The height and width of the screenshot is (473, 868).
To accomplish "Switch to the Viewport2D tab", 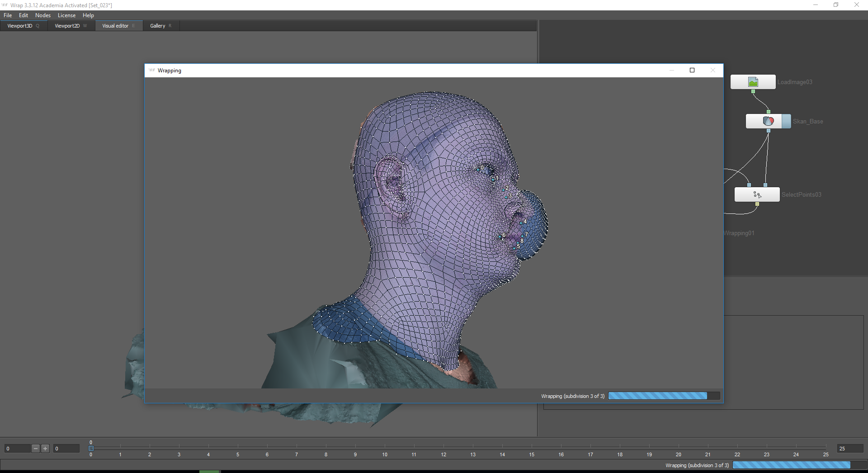I will coord(67,26).
